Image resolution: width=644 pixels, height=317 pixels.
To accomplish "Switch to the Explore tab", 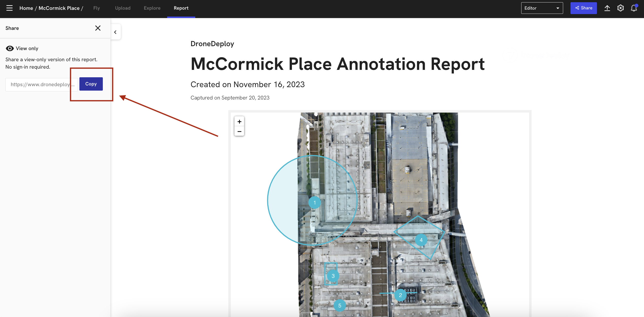I will pyautogui.click(x=152, y=8).
